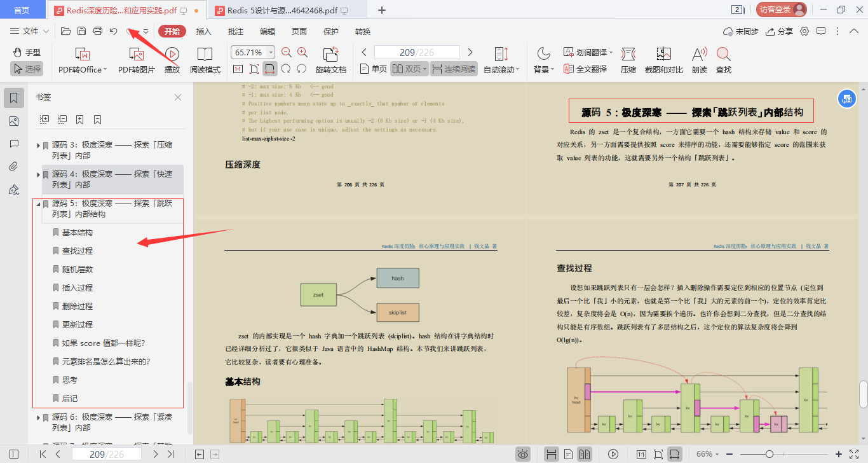Collapse 源码 5 跳跃列表 bookmark
Screen dimensions: 868x463
click(x=38, y=204)
